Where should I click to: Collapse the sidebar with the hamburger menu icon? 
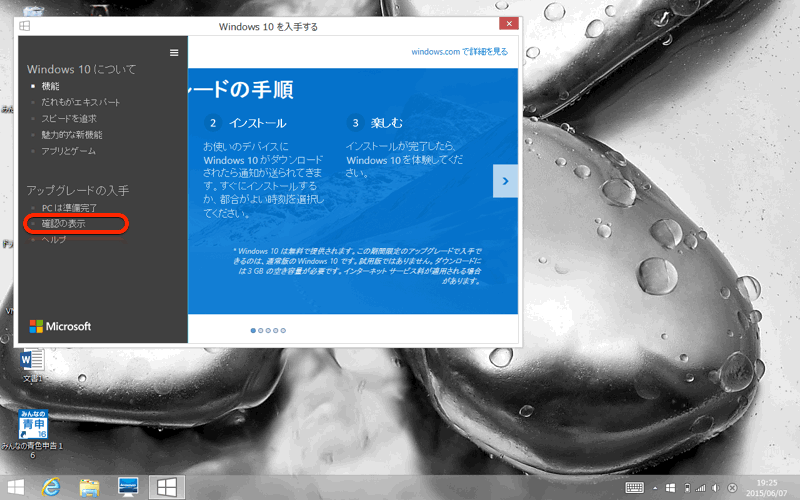(174, 53)
